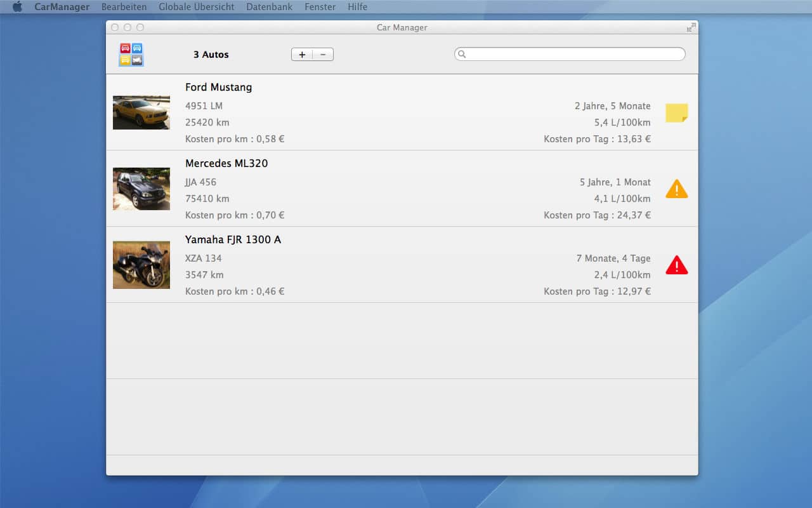This screenshot has height=508, width=812.
Task: Remove selected car with minus button
Action: pos(323,55)
